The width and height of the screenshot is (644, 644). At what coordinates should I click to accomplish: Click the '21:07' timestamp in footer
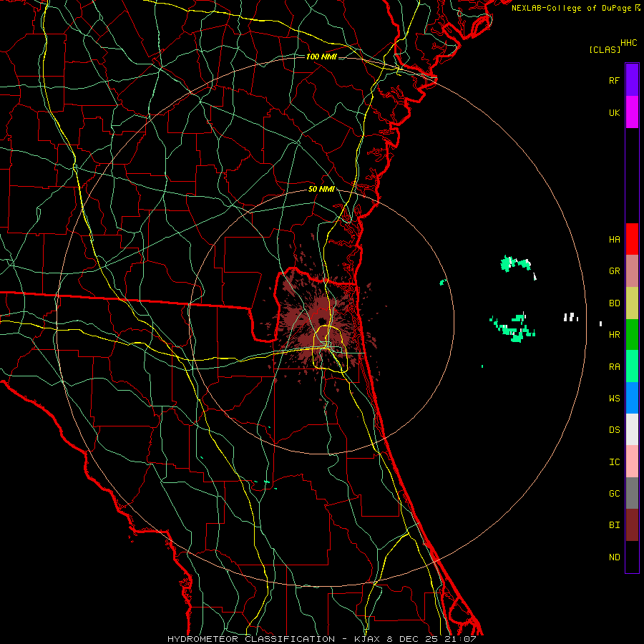[x=460, y=639]
